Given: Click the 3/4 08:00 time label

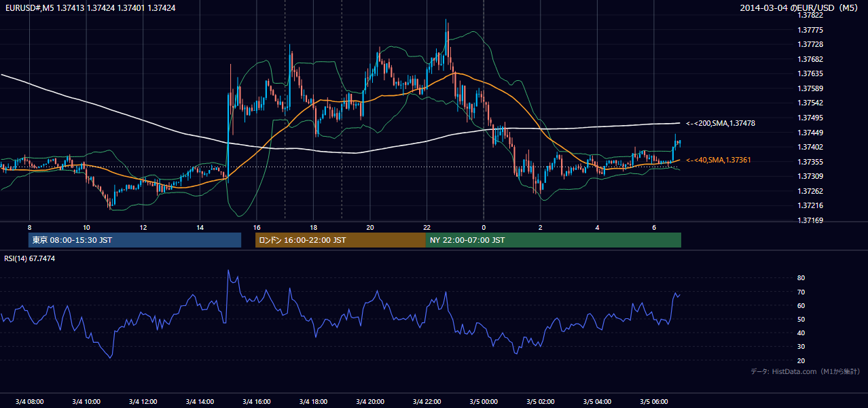Looking at the screenshot, I should pyautogui.click(x=29, y=402).
